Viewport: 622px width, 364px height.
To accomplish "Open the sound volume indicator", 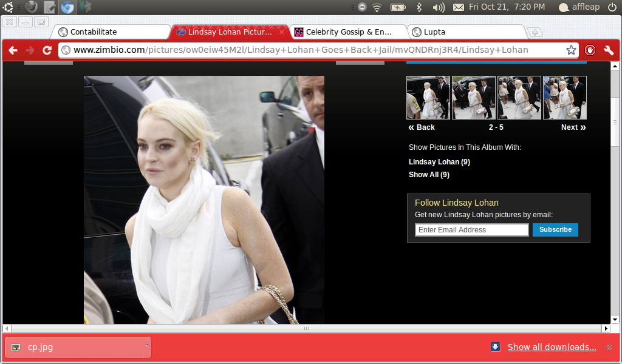I will coord(439,7).
